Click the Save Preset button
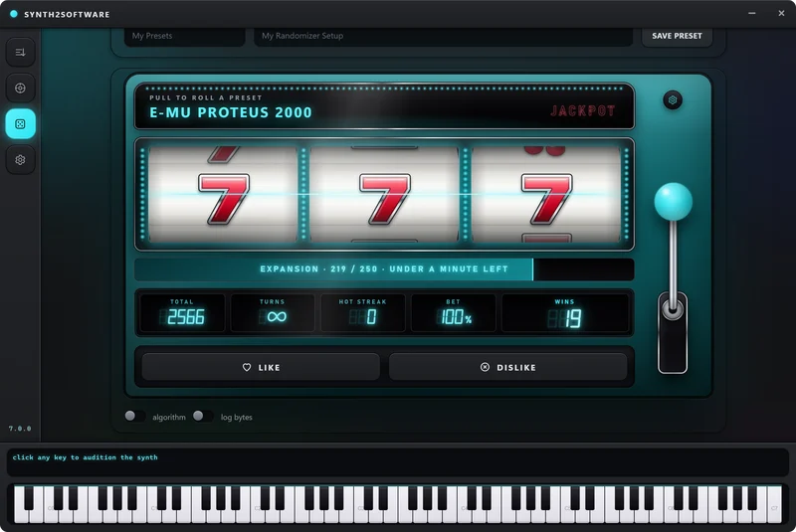 677,36
